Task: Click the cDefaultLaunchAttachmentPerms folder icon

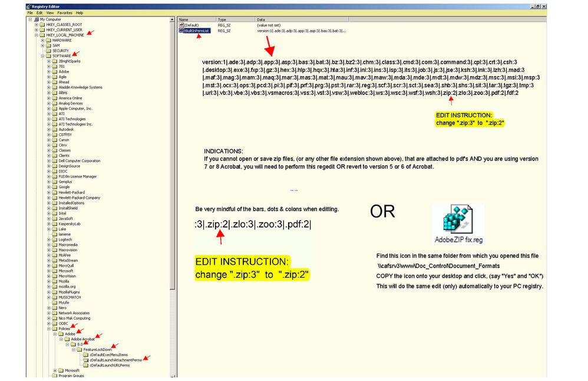Action: point(85,360)
